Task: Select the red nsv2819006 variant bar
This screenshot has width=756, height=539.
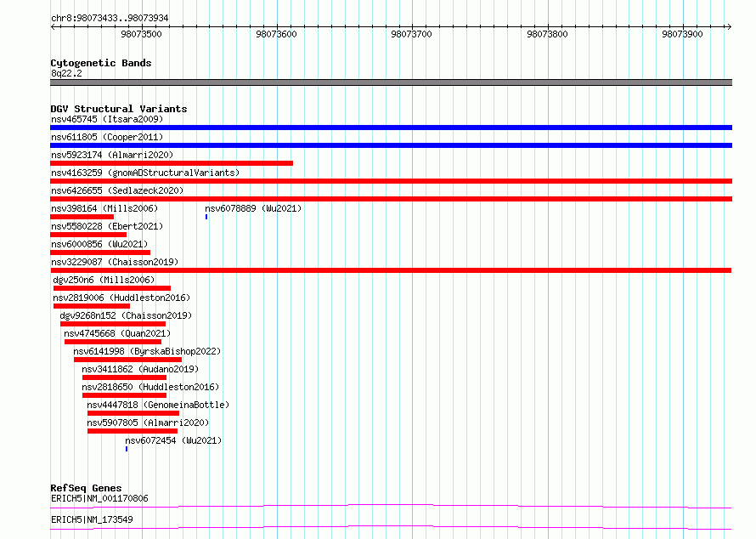Action: pos(92,306)
